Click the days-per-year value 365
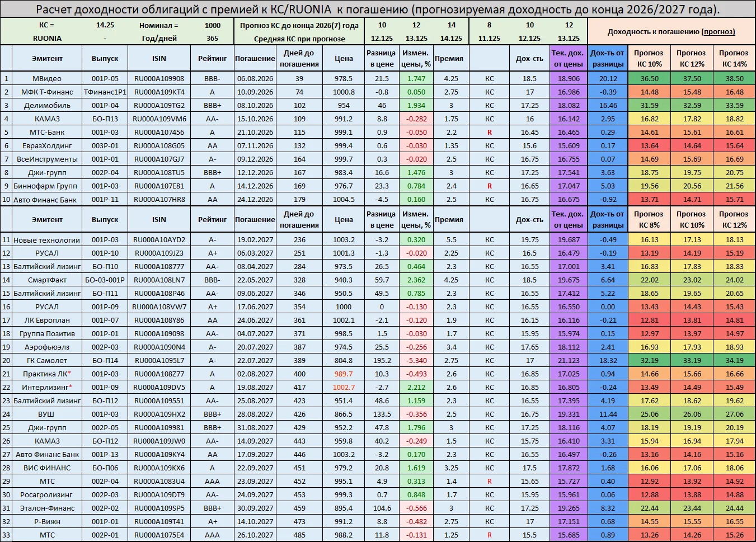The width and height of the screenshot is (756, 542). pyautogui.click(x=212, y=39)
